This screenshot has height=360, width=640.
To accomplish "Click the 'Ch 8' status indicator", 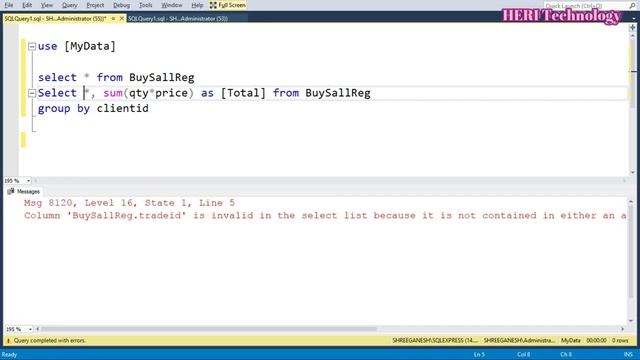I will (x=566, y=355).
